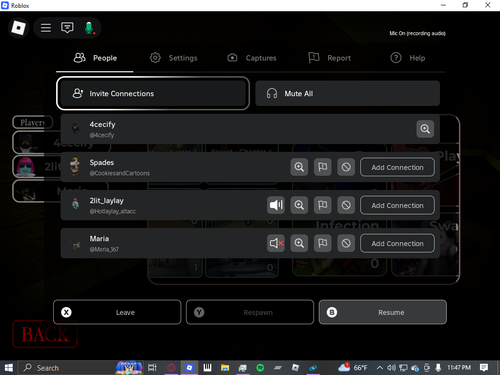Open the volume tray icon

point(391,368)
